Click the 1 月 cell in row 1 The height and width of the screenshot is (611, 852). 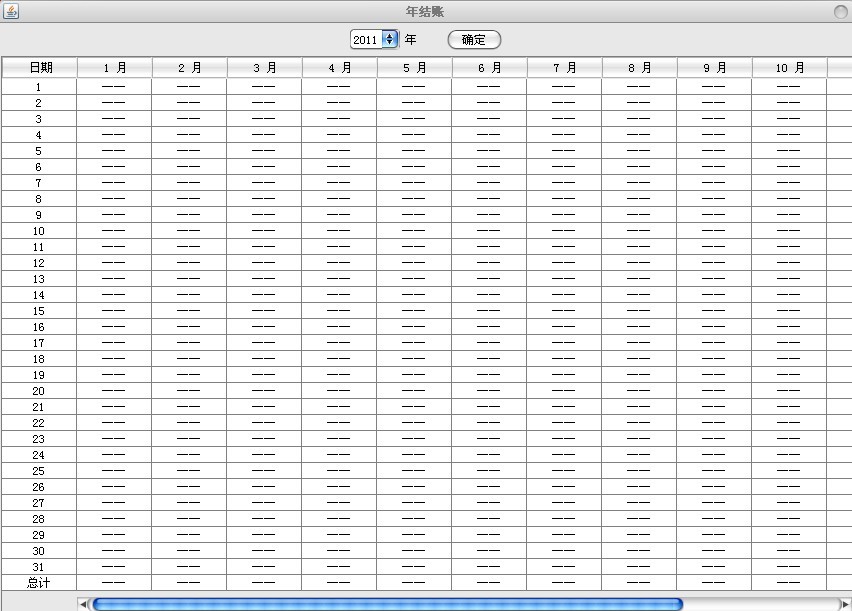coord(114,86)
